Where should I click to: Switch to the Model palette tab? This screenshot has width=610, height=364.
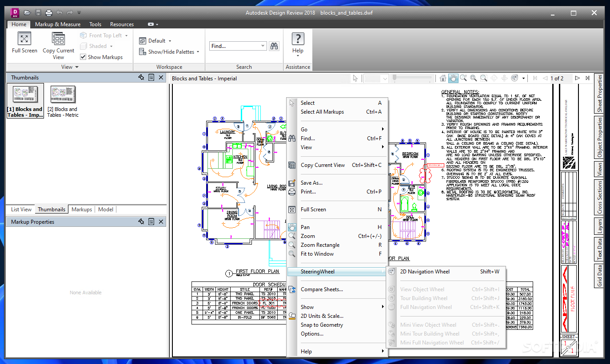[x=106, y=210]
